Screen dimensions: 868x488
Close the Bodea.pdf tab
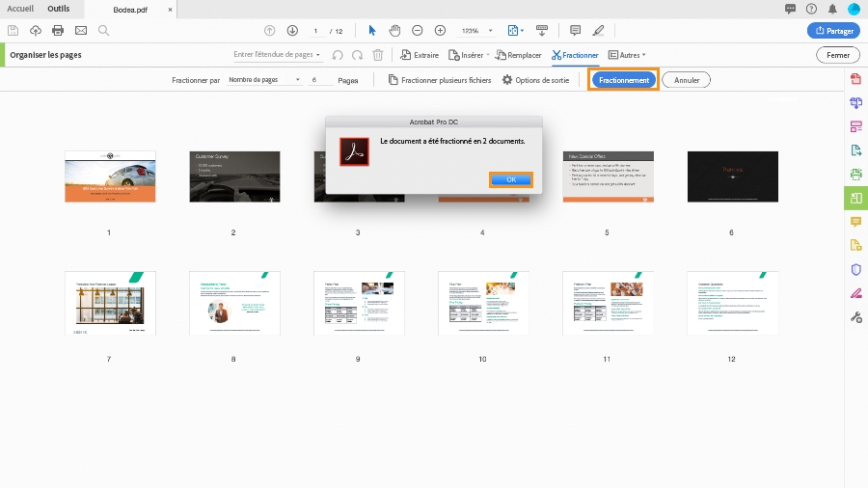tap(170, 10)
